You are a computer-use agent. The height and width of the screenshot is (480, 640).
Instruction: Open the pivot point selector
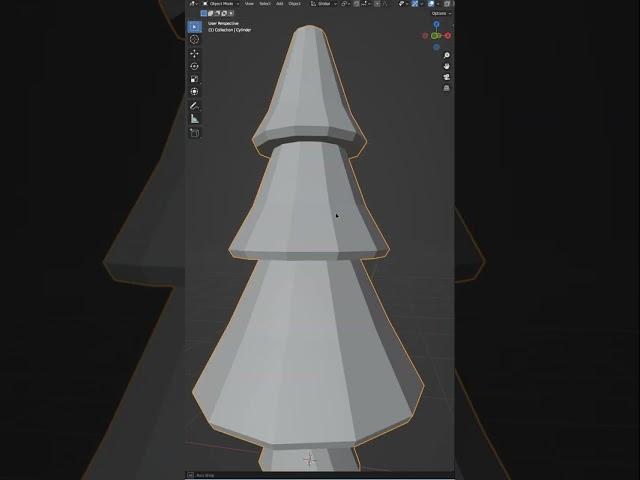coord(345,4)
